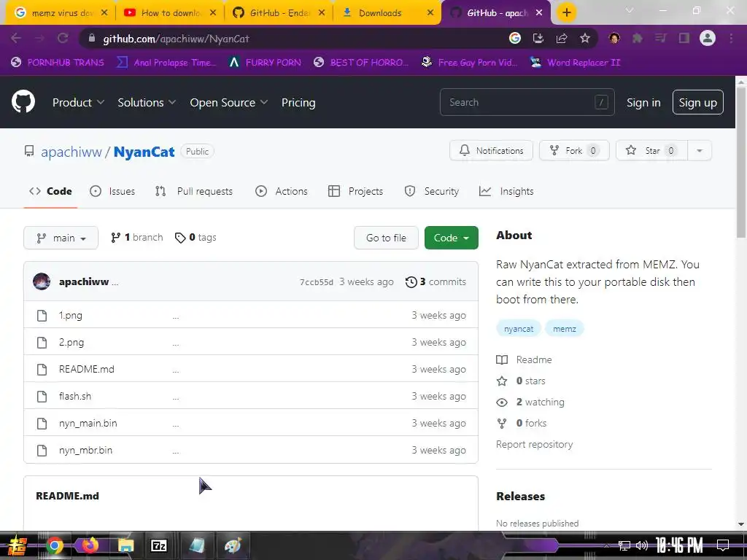Image resolution: width=747 pixels, height=560 pixels.
Task: Open the apachiww owner link
Action: point(71,152)
